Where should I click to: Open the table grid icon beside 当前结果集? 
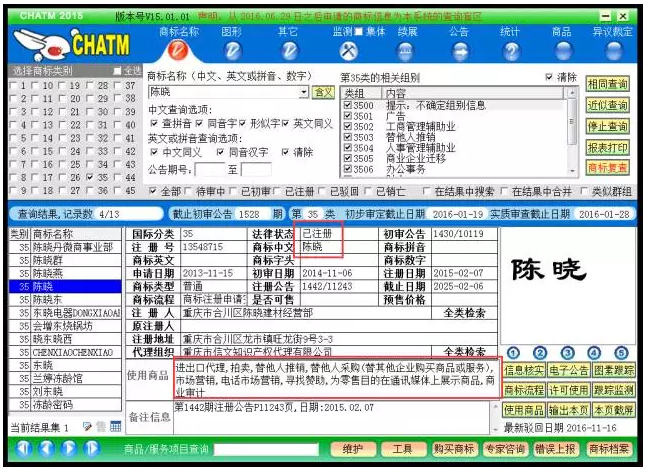click(x=115, y=426)
